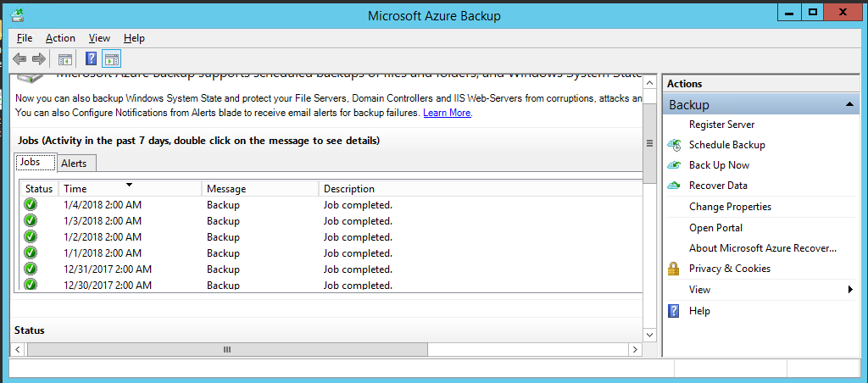Click the green status icon for 12/31/2017 job
Screen dimensions: 868x383
pyautogui.click(x=31, y=269)
